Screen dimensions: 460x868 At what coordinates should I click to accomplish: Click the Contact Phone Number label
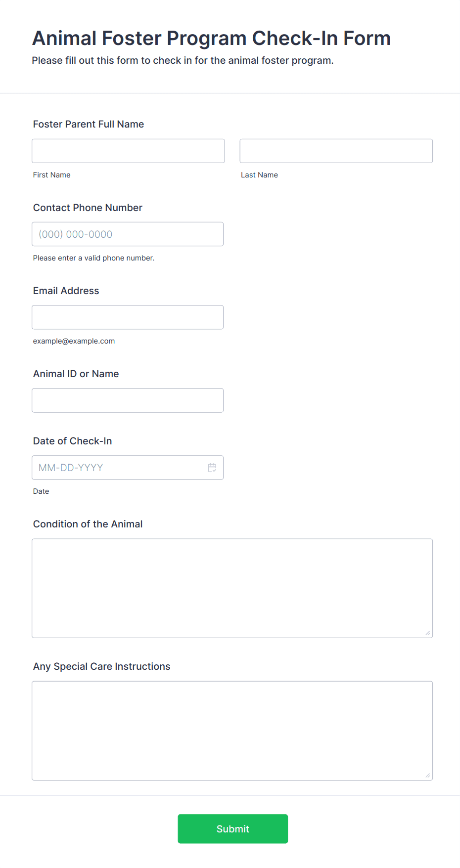(x=88, y=208)
